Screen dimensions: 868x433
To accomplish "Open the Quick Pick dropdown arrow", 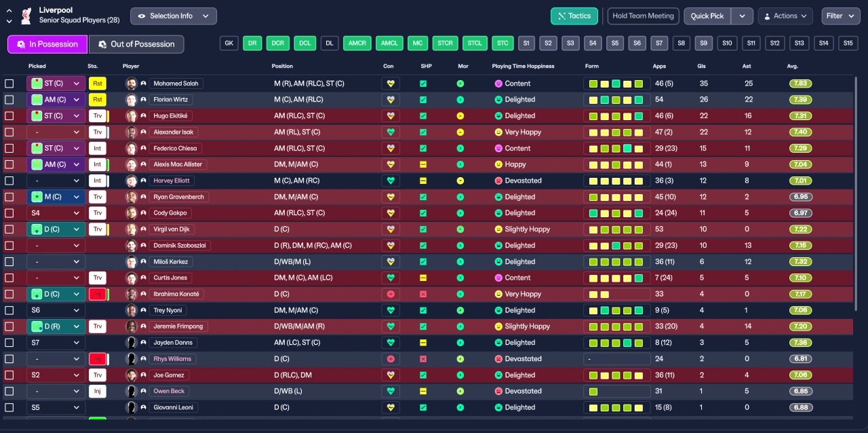I will [x=743, y=16].
